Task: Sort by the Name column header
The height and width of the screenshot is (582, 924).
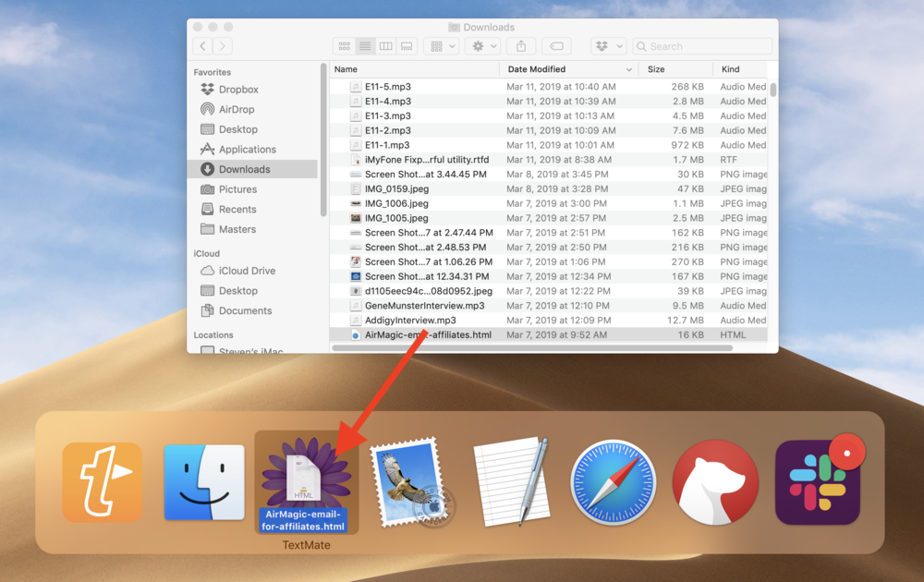Action: pos(414,69)
